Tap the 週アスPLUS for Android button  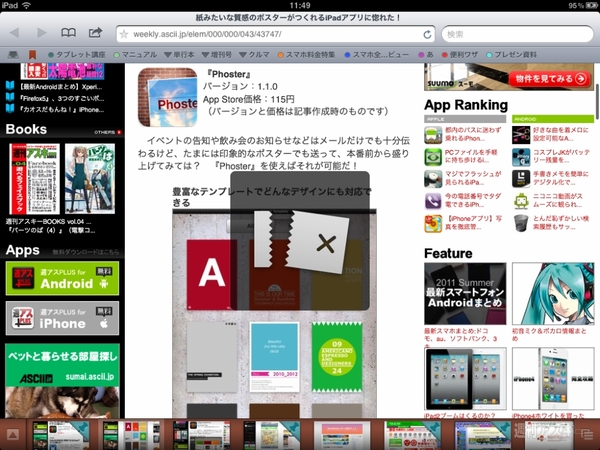62,278
